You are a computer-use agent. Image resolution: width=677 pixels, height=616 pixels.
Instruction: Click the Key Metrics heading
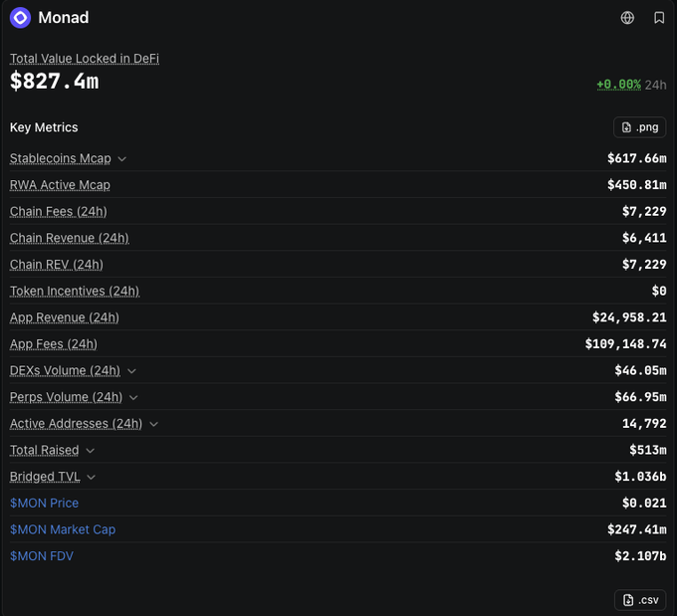coord(44,127)
